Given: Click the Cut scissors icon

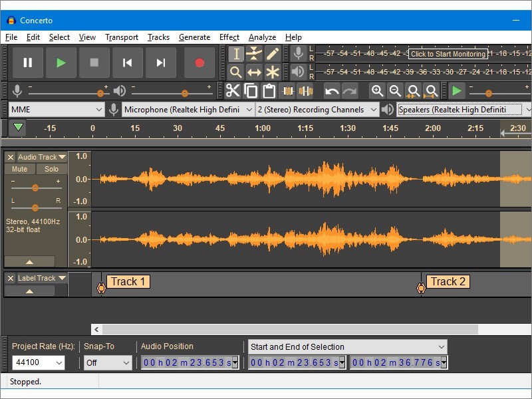Looking at the screenshot, I should [x=233, y=91].
